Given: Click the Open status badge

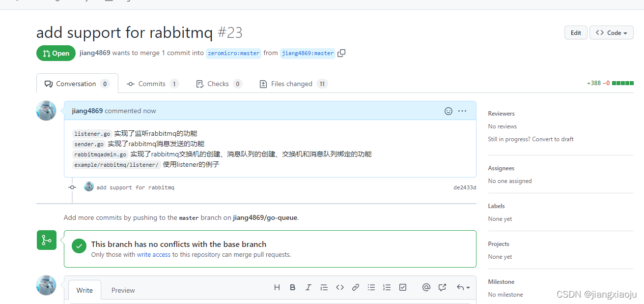Looking at the screenshot, I should (x=56, y=53).
